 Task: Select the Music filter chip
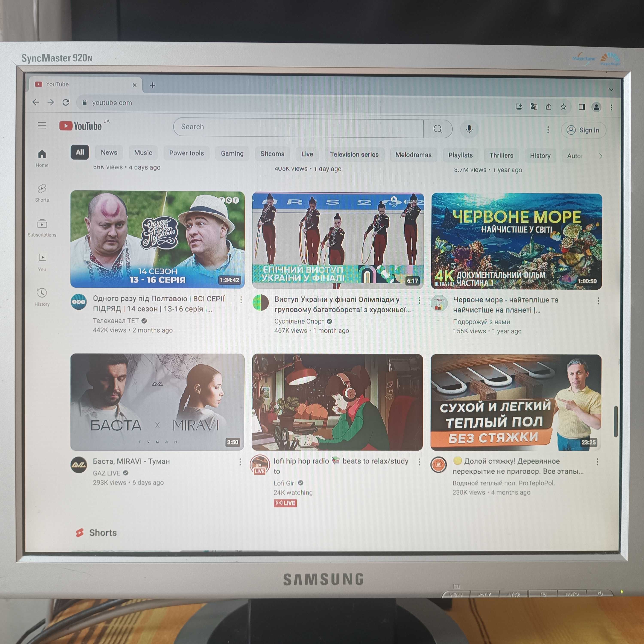143,153
